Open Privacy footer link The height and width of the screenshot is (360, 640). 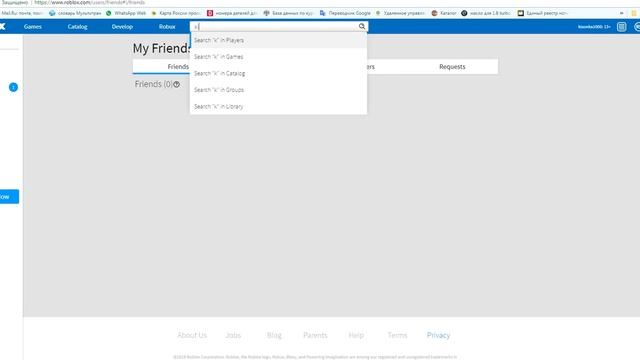(x=438, y=335)
